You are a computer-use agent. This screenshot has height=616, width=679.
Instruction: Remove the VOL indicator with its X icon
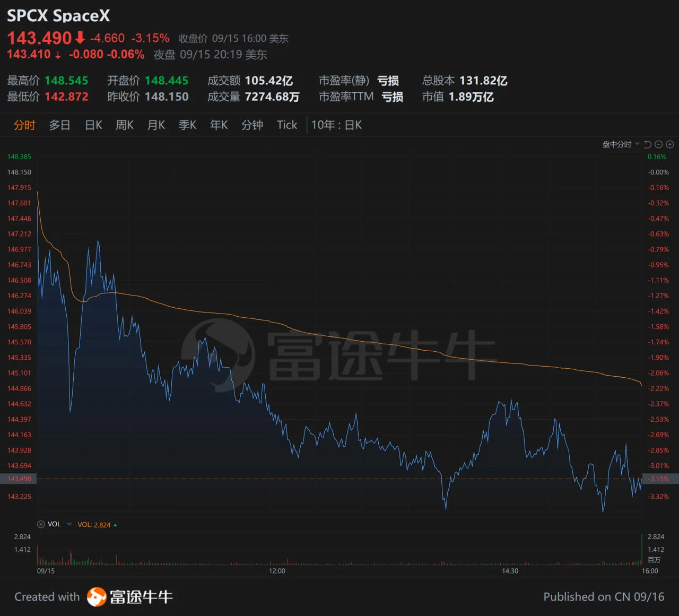(x=41, y=524)
